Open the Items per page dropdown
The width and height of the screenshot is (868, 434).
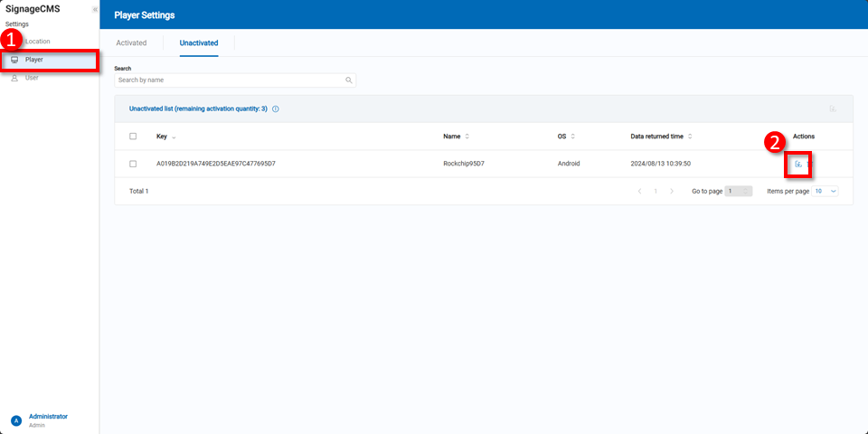[x=825, y=191]
